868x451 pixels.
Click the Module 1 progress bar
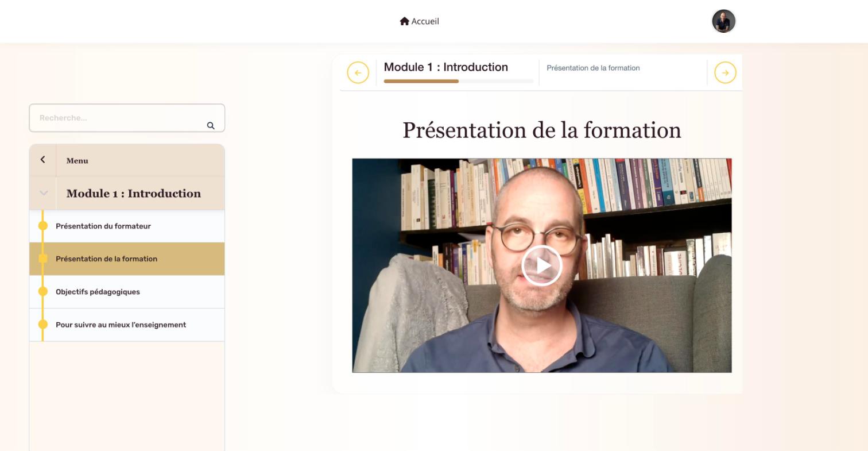459,82
